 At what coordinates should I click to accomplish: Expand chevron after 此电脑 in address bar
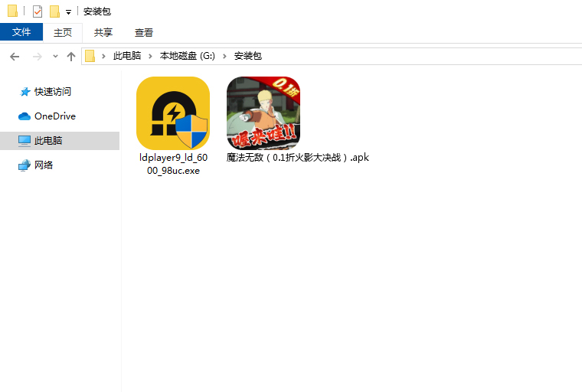tap(152, 57)
